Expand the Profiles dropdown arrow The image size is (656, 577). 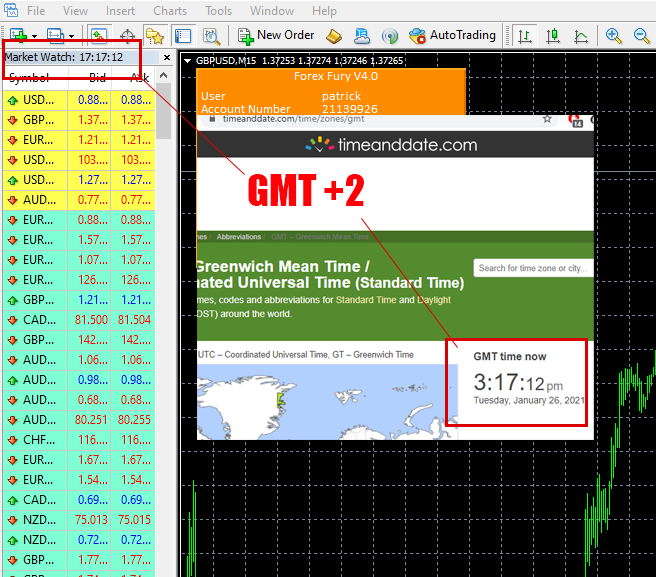(x=72, y=36)
